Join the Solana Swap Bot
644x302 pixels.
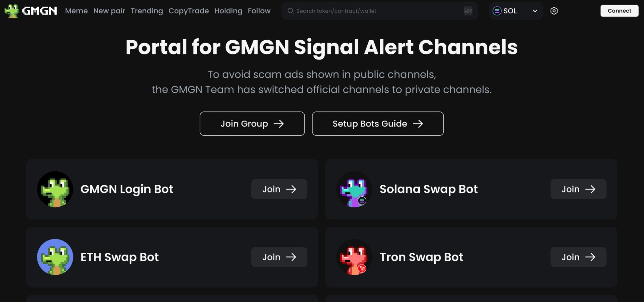(578, 189)
